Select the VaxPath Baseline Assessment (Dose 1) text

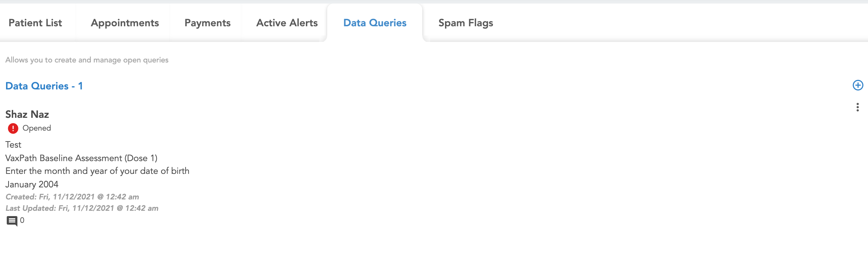(x=81, y=158)
